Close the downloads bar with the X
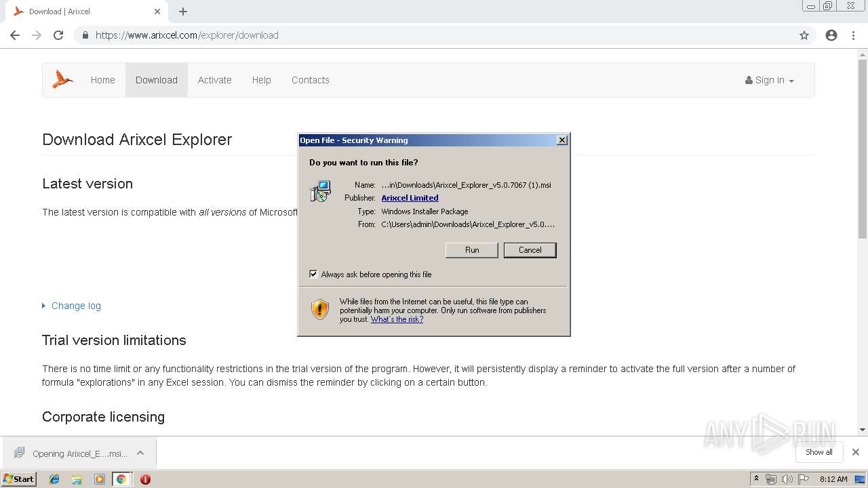The height and width of the screenshot is (488, 868). tap(856, 452)
